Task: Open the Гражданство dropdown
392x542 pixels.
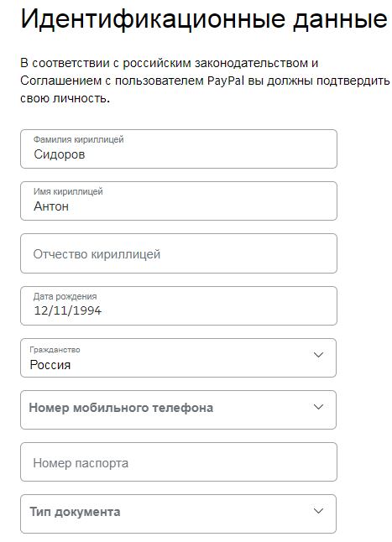Action: (178, 357)
